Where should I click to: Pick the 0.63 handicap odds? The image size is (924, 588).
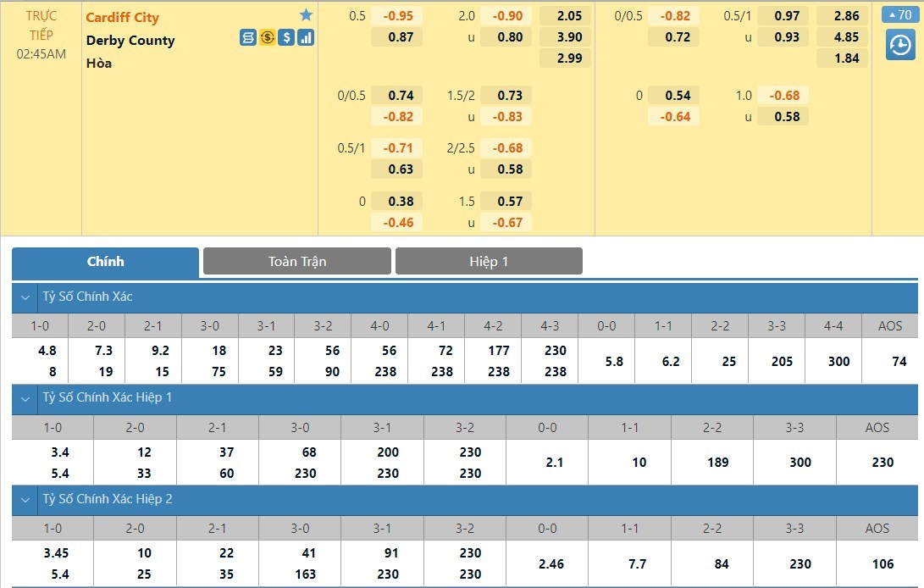click(x=397, y=169)
